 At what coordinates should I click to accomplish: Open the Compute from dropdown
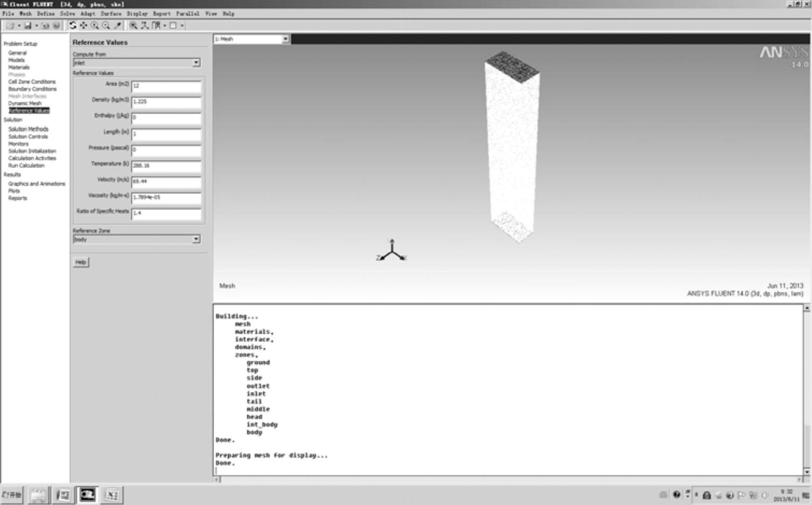pos(137,63)
